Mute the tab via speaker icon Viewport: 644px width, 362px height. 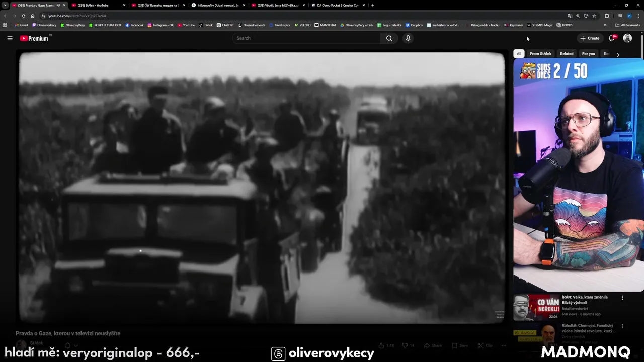tap(58, 5)
